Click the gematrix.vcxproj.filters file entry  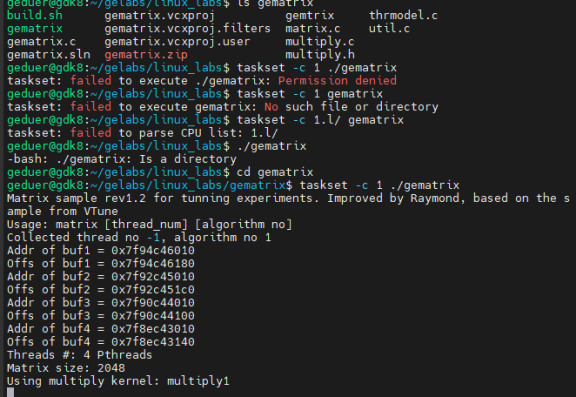coord(187,29)
